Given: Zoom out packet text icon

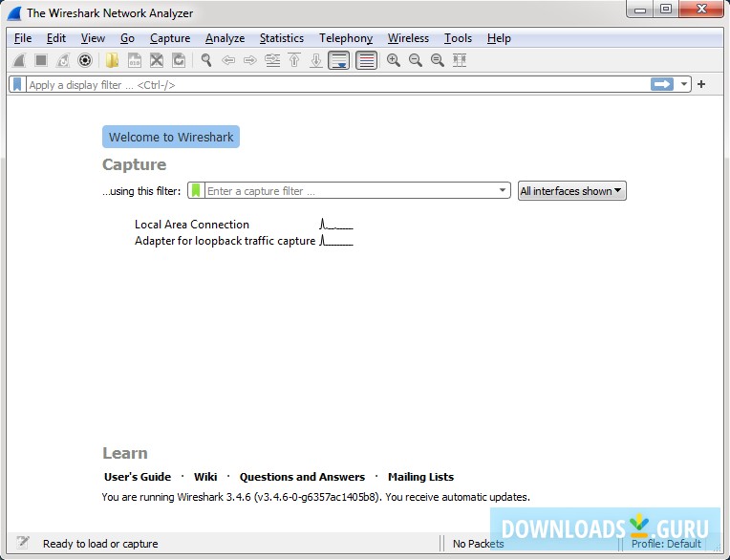Looking at the screenshot, I should (x=416, y=60).
